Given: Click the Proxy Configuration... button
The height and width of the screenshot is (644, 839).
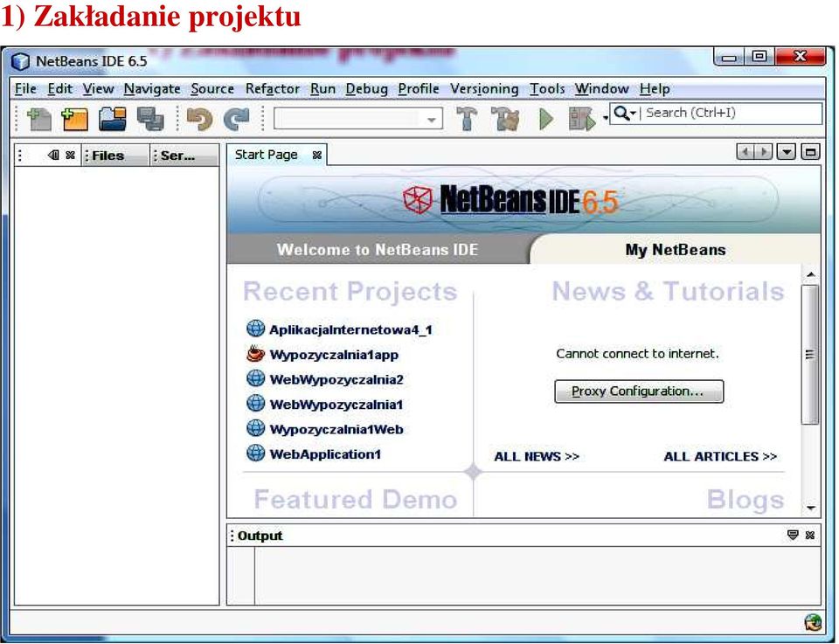Looking at the screenshot, I should (639, 391).
